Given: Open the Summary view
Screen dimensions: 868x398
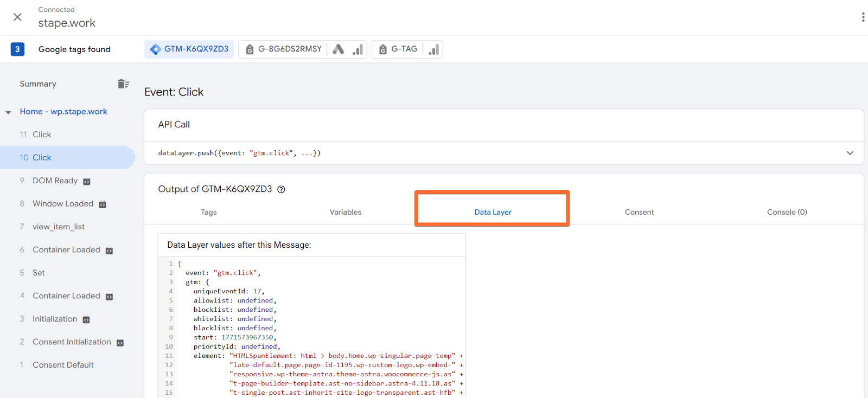Looking at the screenshot, I should coord(38,84).
